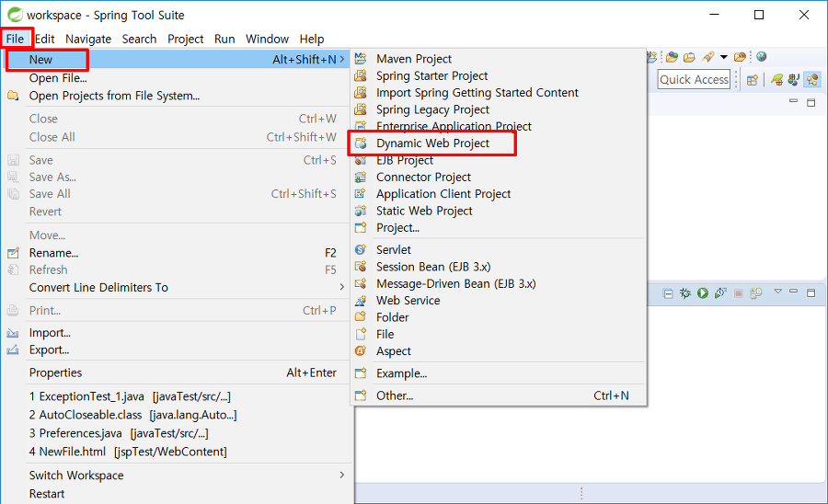Click the bug debug icon in lower view

685,293
